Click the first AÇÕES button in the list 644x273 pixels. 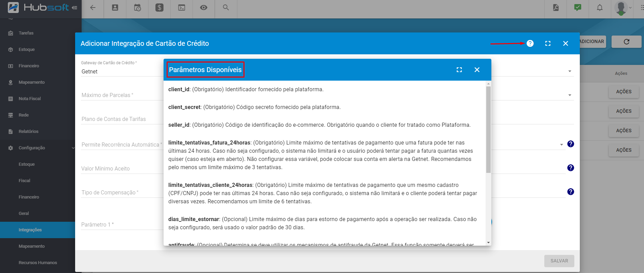624,92
